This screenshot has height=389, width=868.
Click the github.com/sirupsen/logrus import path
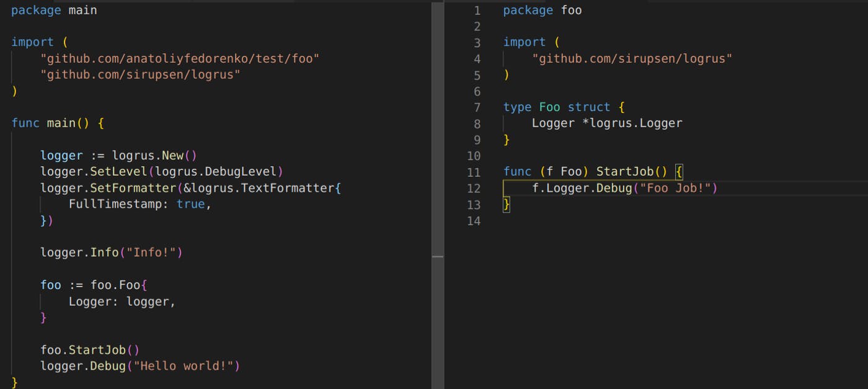(x=139, y=74)
